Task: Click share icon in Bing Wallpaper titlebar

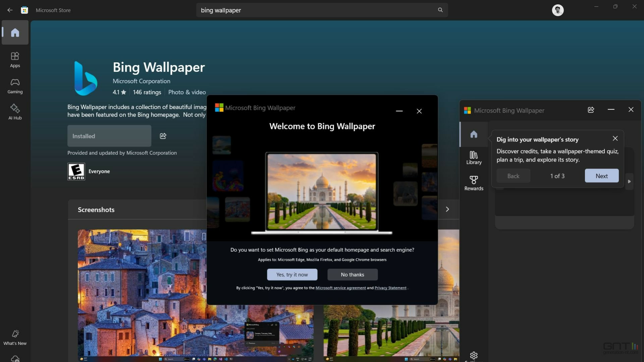Action: (x=591, y=110)
